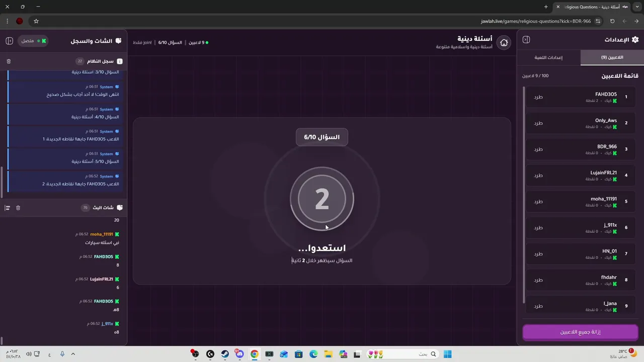Open site information icon in address bar

[x=598, y=21]
